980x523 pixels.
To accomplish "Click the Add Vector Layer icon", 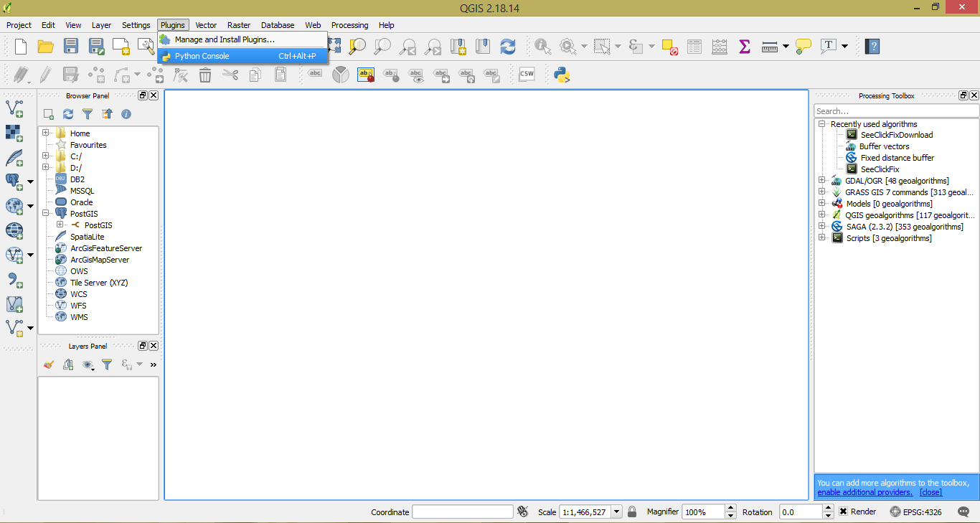I will point(14,109).
